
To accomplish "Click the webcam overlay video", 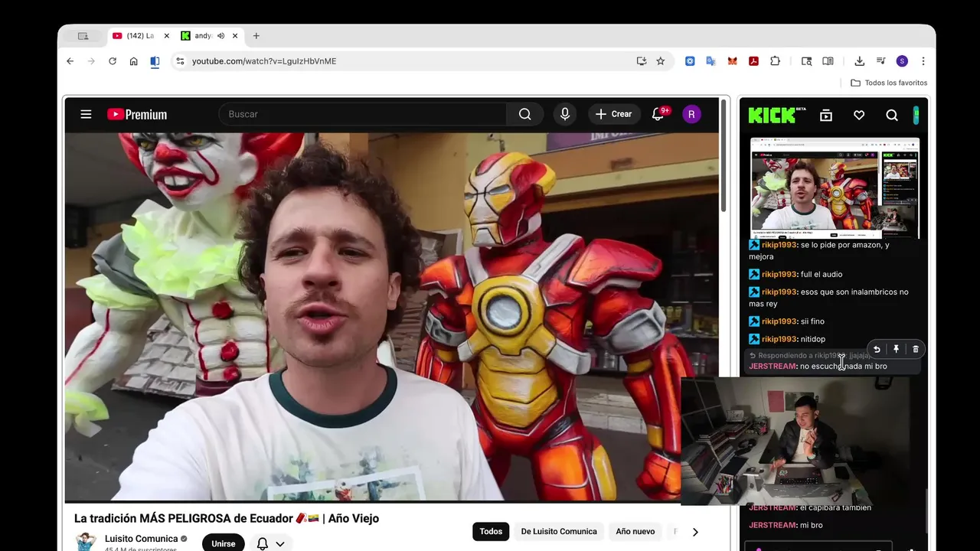I will [x=795, y=441].
